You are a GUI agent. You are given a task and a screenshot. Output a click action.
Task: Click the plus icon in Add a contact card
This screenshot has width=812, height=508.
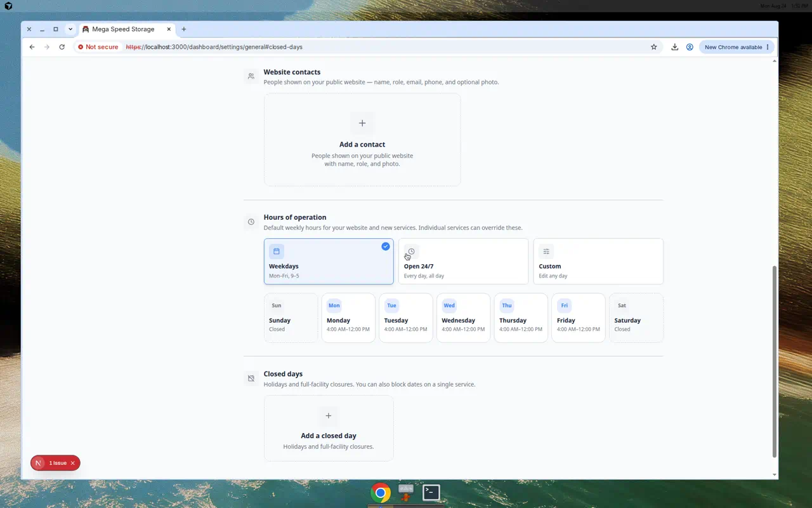[x=362, y=123]
